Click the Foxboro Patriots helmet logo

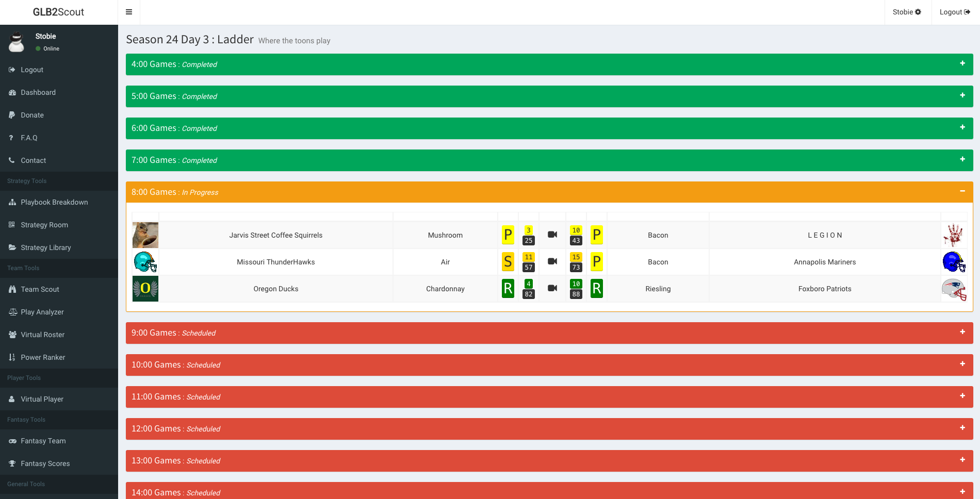click(954, 289)
